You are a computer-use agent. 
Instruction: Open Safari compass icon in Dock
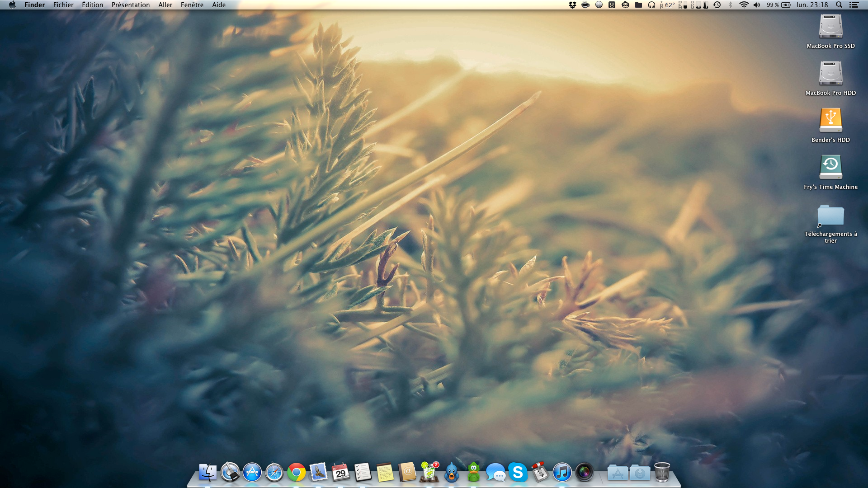coord(274,473)
